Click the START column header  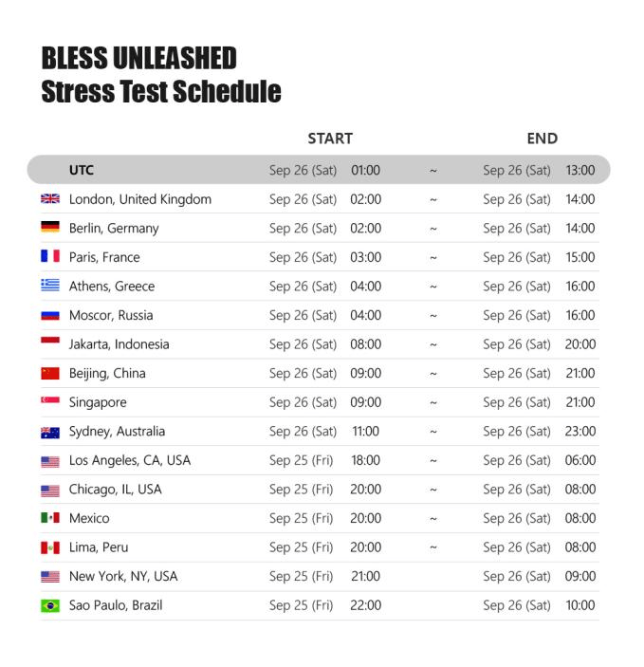click(x=330, y=139)
